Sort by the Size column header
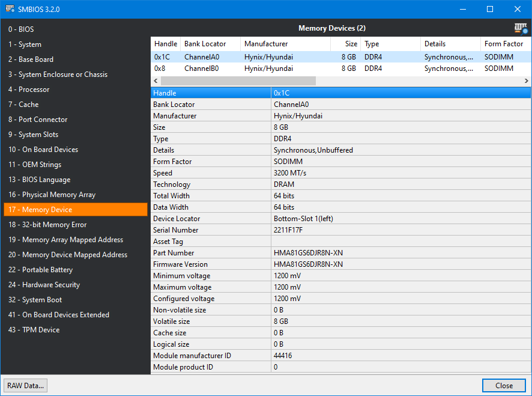This screenshot has height=396, width=532. 345,44
